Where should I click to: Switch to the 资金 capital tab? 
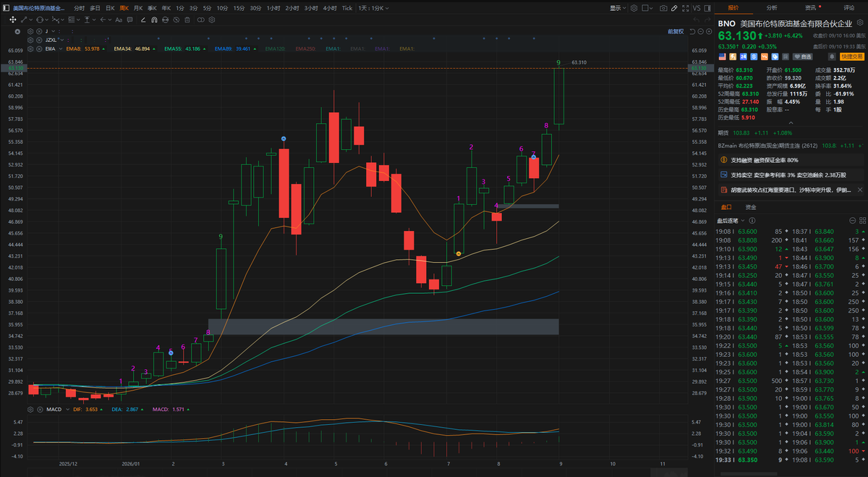tap(751, 207)
